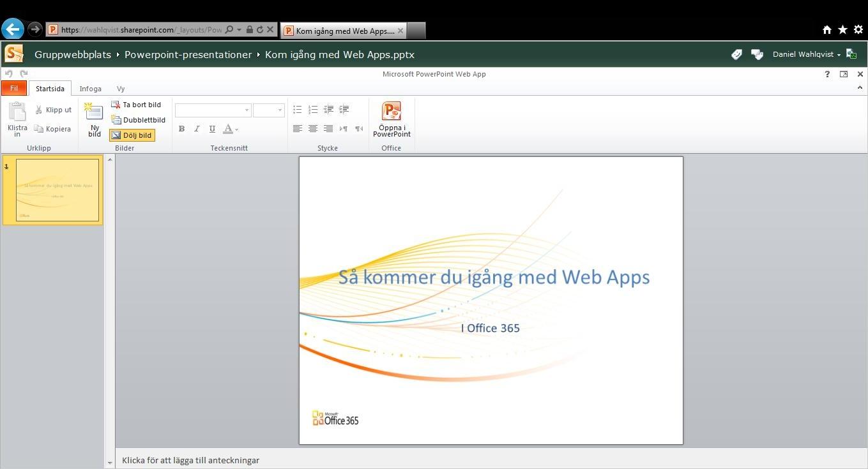
Task: Select subtitle I Office 365
Action: click(x=491, y=328)
